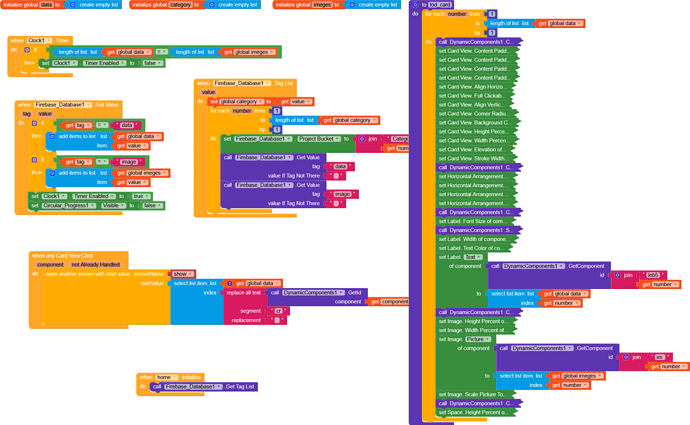The width and height of the screenshot is (690, 425).
Task: Open gear on the img join block
Action: pos(626,357)
